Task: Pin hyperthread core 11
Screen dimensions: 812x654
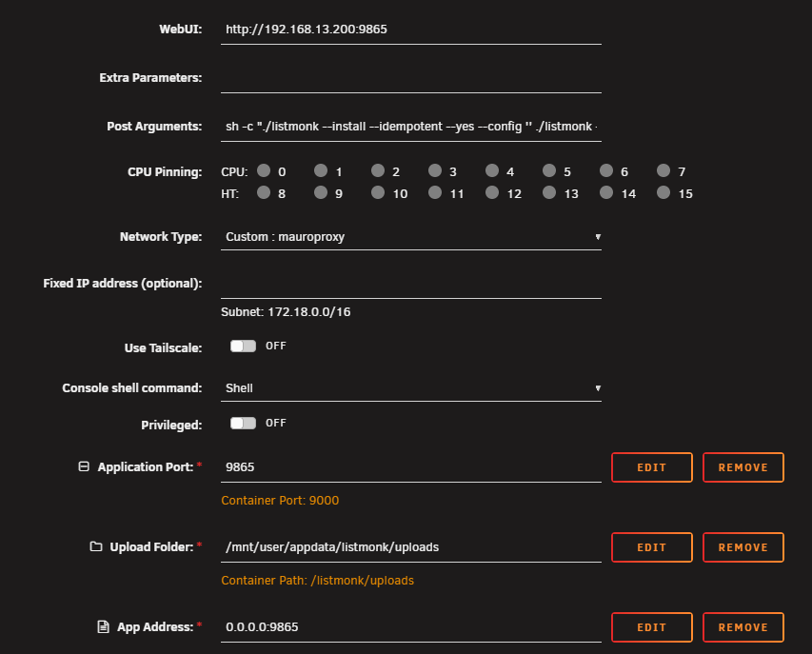Action: click(x=435, y=192)
